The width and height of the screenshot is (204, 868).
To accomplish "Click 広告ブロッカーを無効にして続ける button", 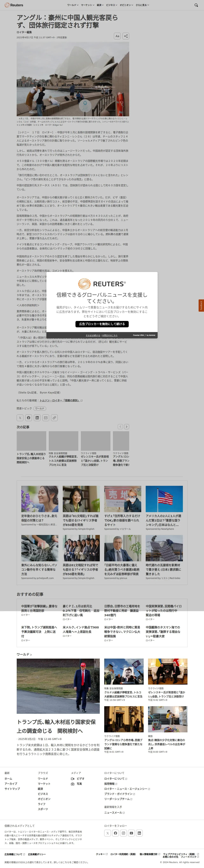I will (x=102, y=324).
